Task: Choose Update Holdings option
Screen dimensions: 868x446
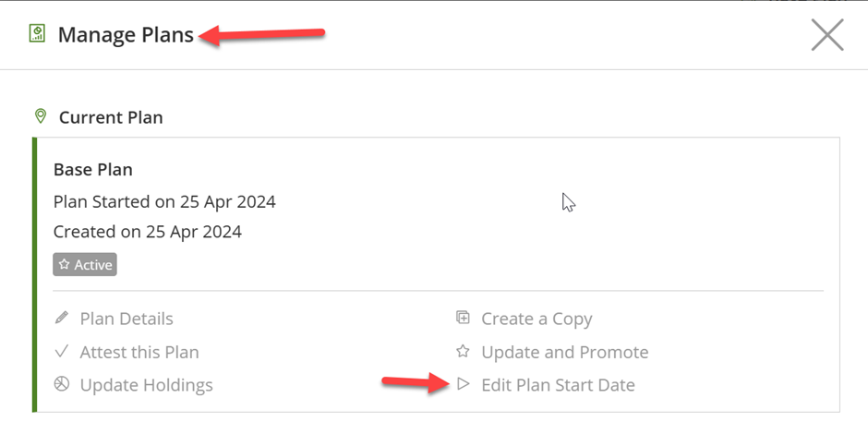Action: 146,385
